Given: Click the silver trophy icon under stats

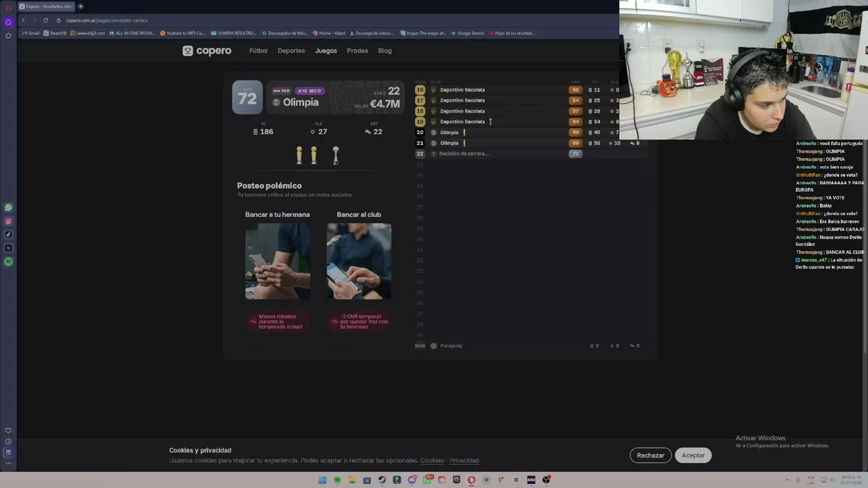Looking at the screenshot, I should coord(335,155).
